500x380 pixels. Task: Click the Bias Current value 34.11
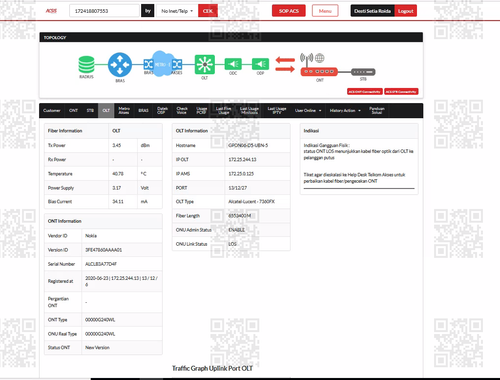coord(118,202)
